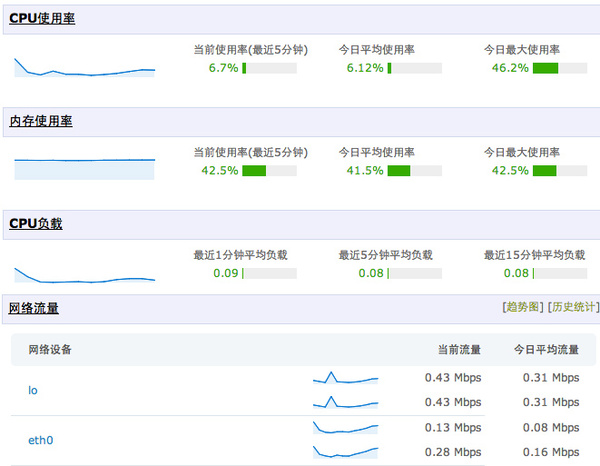
Task: Select the lo network device
Action: [x=33, y=390]
